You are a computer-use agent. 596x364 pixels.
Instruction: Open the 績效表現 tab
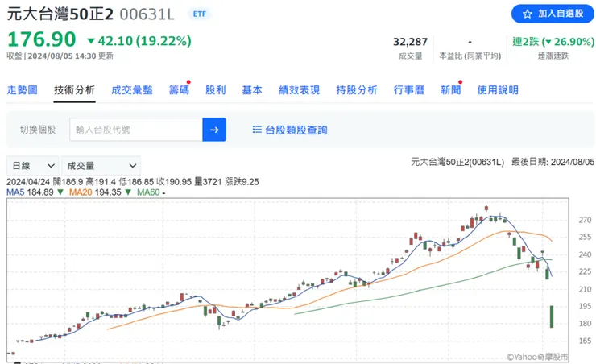click(299, 90)
